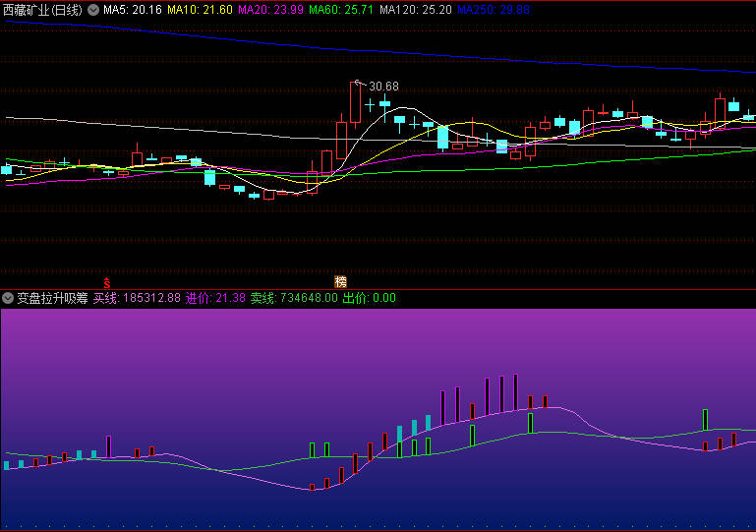Click the 30.68 high price marker
The image size is (756, 532).
click(383, 87)
